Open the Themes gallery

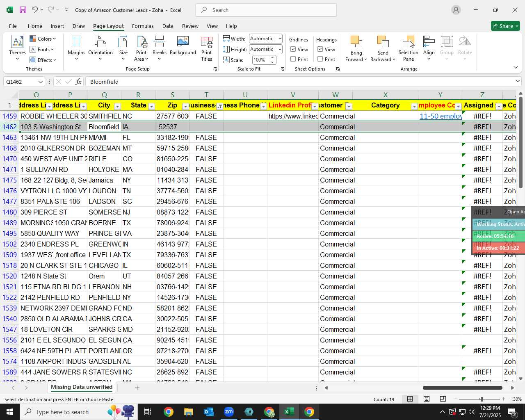coord(17,48)
